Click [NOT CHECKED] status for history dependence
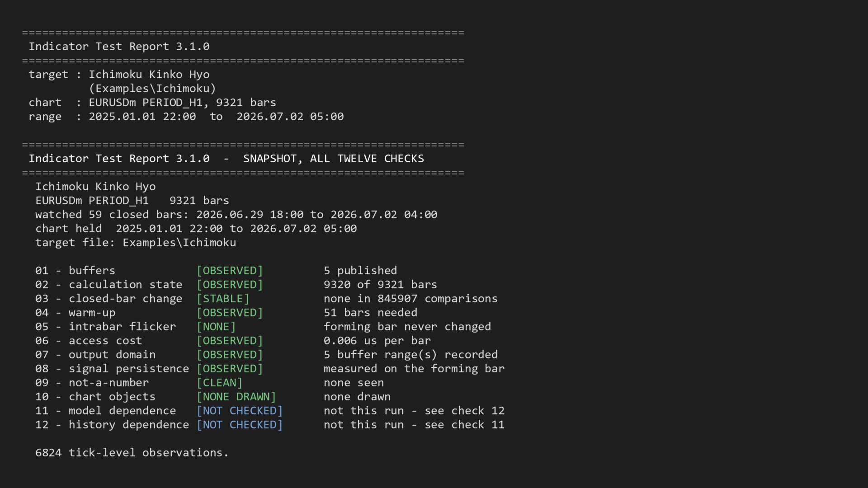 click(240, 425)
